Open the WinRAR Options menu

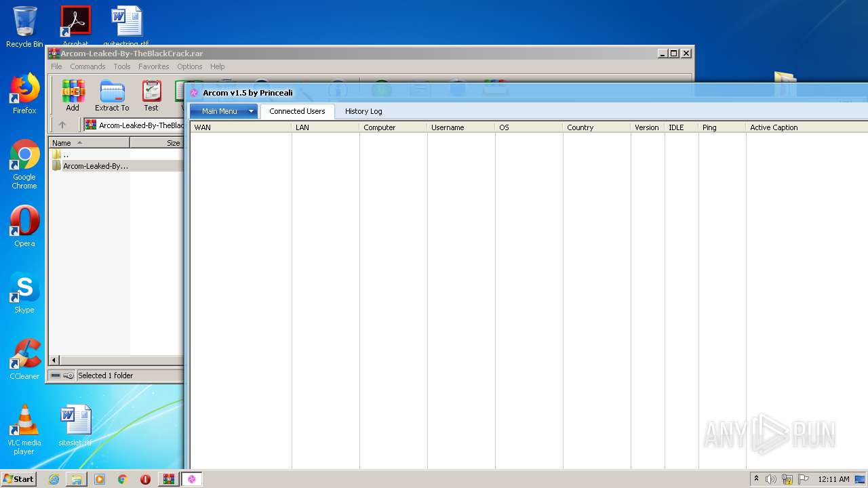[x=190, y=66]
